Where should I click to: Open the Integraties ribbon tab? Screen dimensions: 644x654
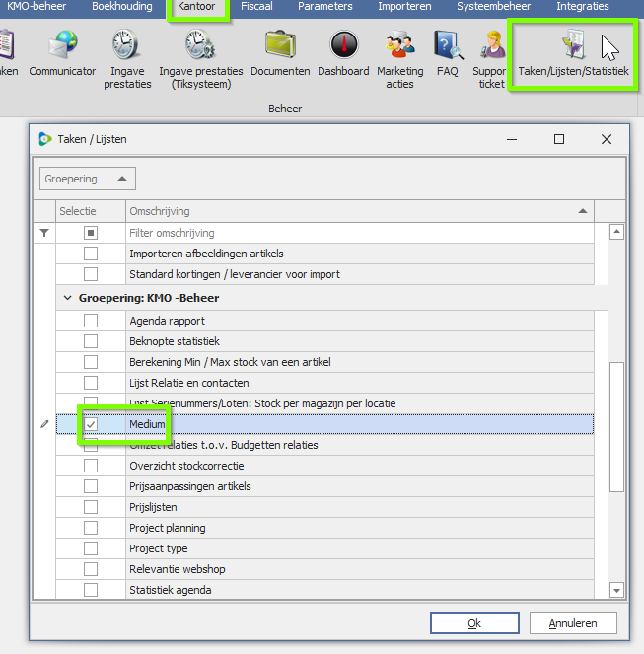click(x=582, y=6)
